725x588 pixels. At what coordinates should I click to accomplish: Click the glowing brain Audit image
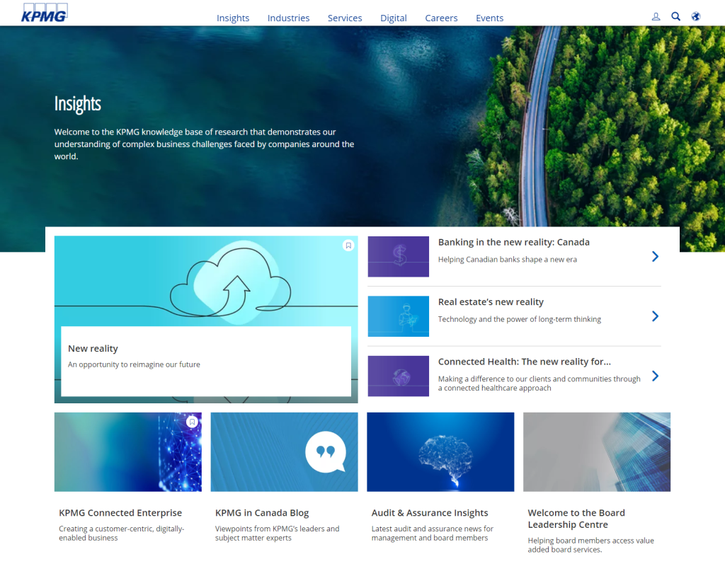click(x=440, y=451)
